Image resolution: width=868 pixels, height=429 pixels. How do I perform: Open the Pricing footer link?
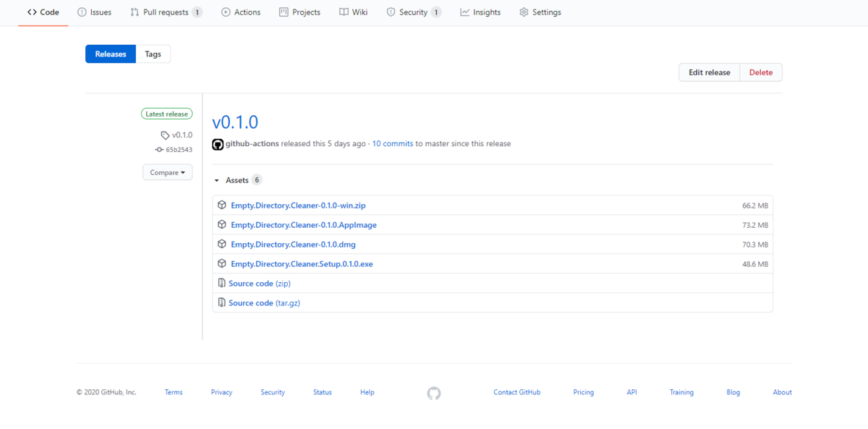pos(584,393)
